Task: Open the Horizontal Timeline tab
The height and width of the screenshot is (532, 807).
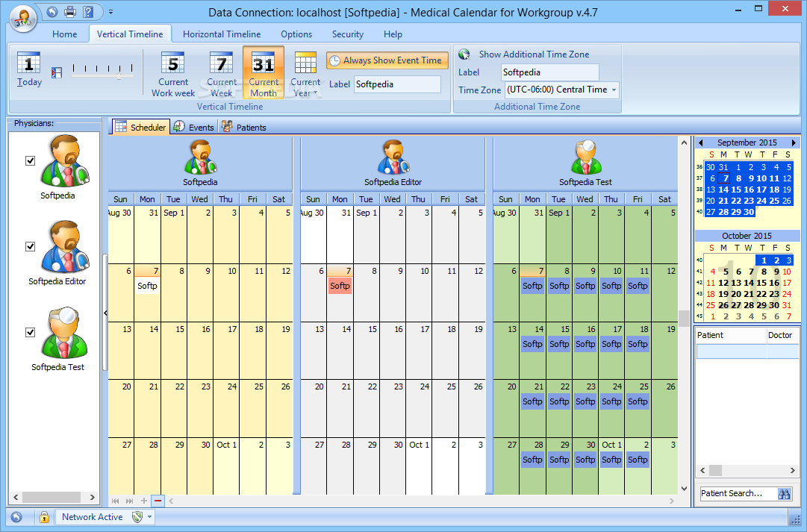Action: click(x=222, y=34)
